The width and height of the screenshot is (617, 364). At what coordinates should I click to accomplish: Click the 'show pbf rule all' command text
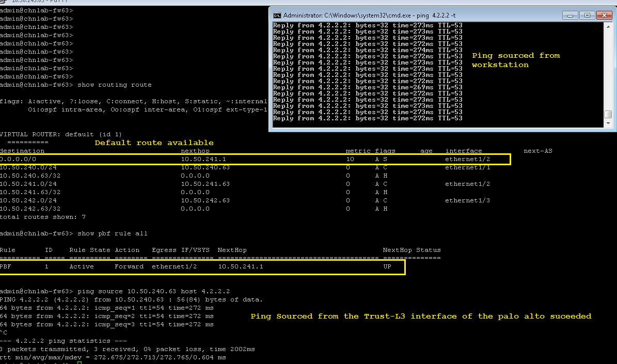point(112,234)
